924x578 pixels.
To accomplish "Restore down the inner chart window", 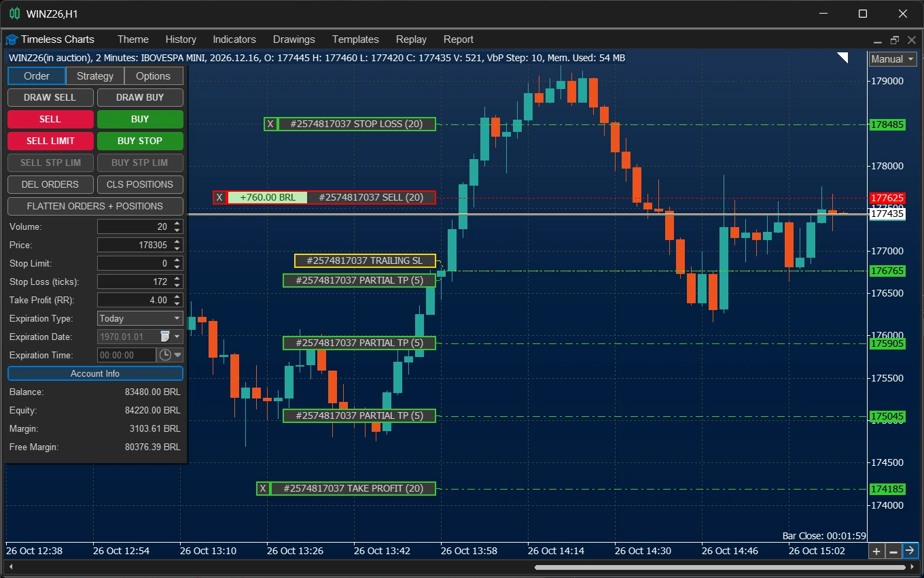I will pyautogui.click(x=894, y=40).
